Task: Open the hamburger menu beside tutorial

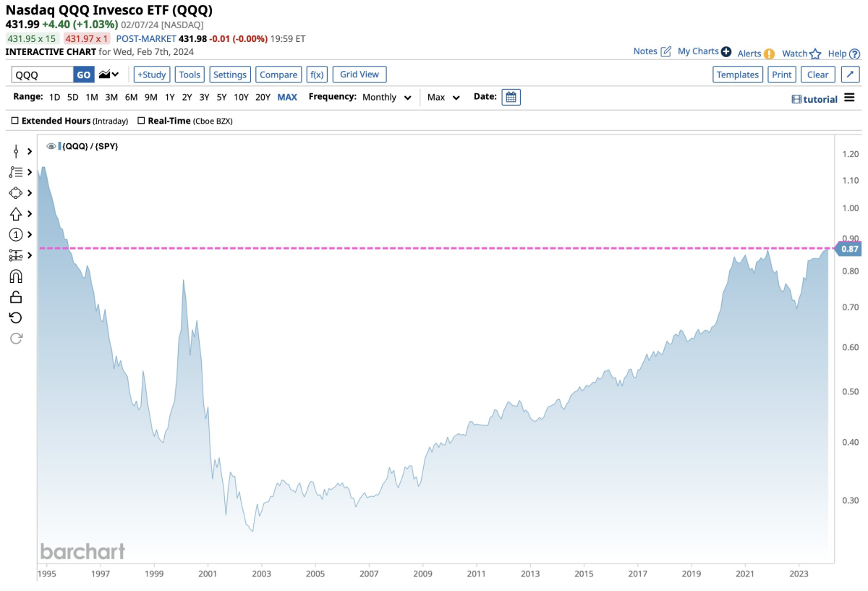Action: click(849, 98)
